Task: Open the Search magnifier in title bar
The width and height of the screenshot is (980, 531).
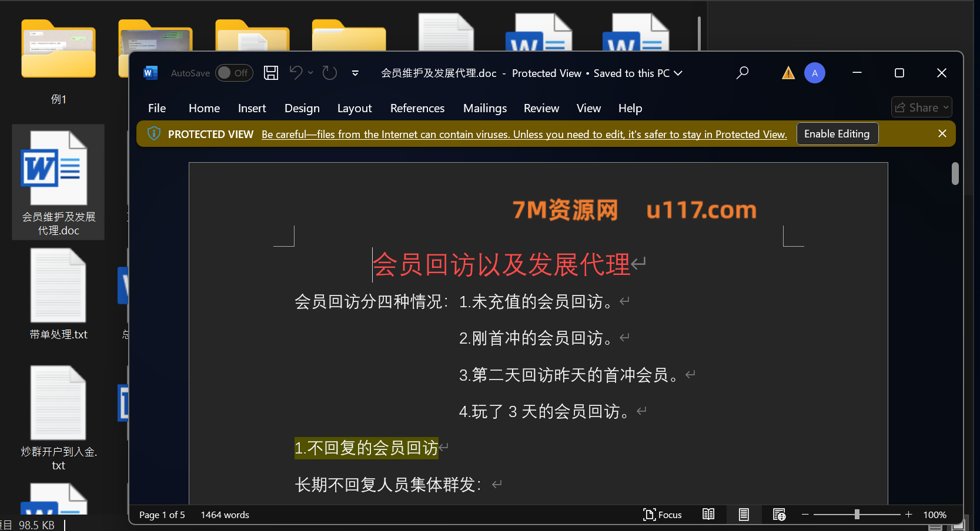Action: click(x=742, y=73)
